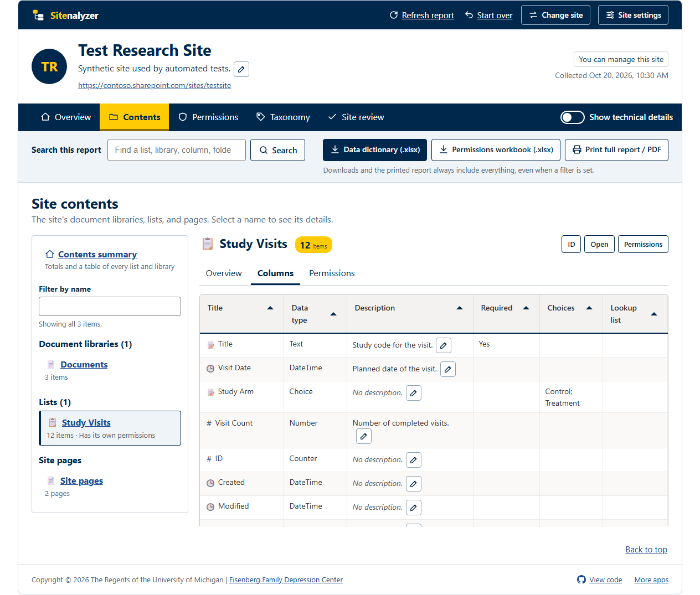This screenshot has height=595, width=700.
Task: Edit the Visit Count column description
Action: coord(364,436)
